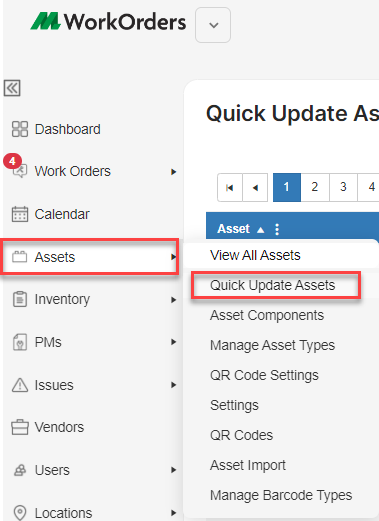Open Manage Asset Types menu entry
Image resolution: width=379 pixels, height=521 pixels.
click(x=272, y=345)
